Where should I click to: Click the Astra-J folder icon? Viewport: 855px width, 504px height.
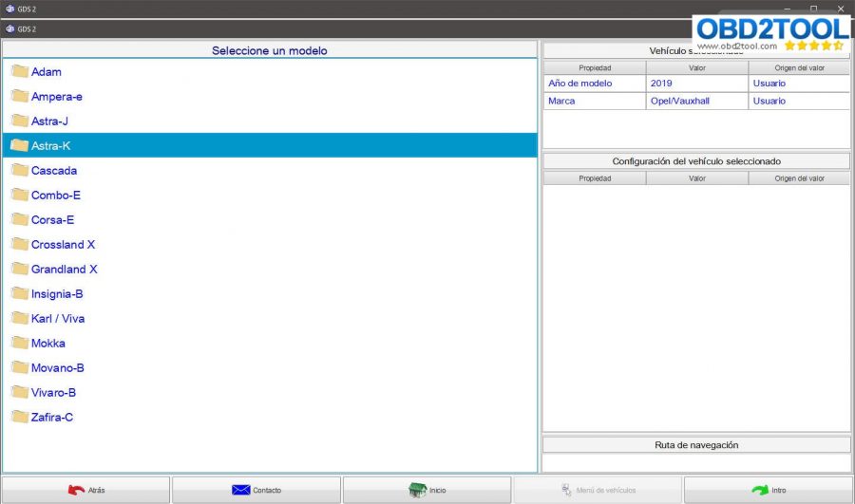(x=20, y=121)
